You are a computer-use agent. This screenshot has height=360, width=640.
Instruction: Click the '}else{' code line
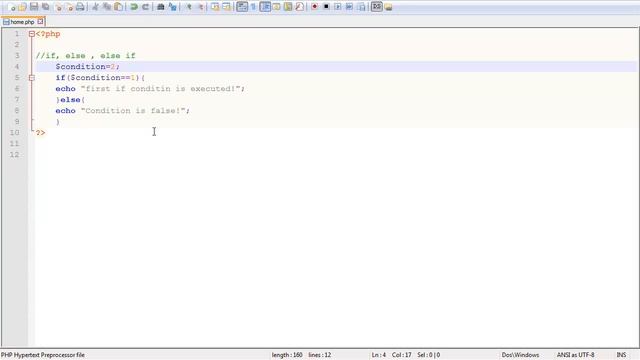pyautogui.click(x=70, y=100)
